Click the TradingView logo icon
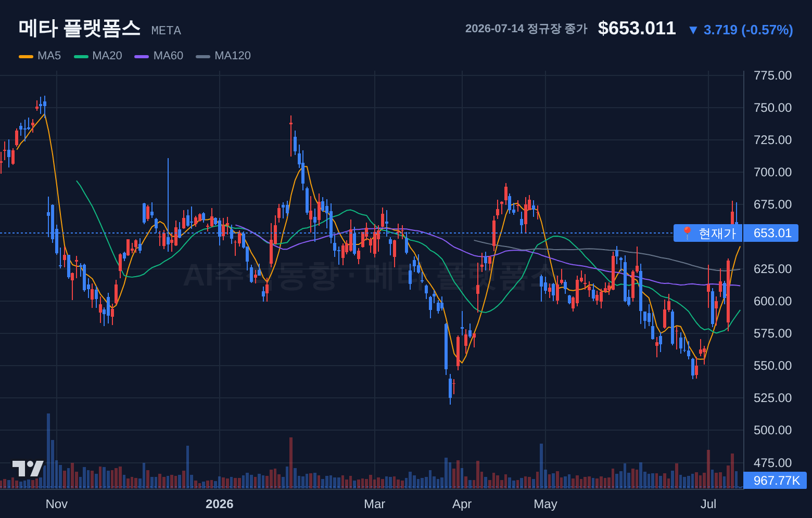Screen dimensions: 812x518 pos(28,469)
